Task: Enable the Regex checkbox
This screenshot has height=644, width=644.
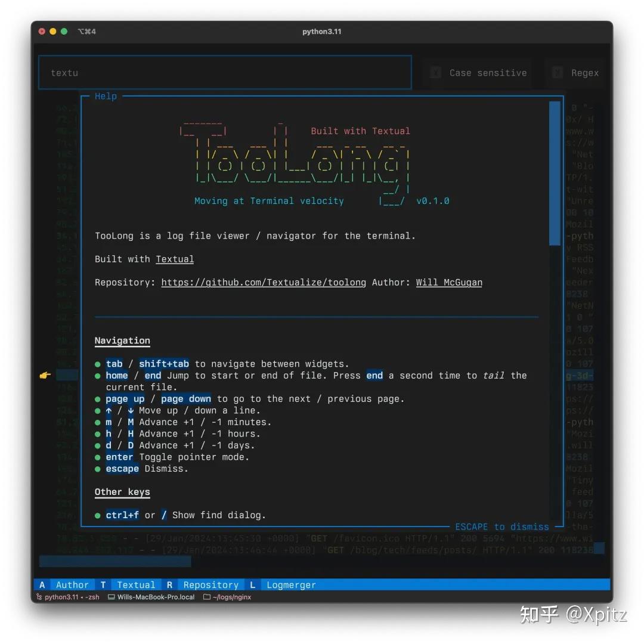Action: tap(558, 73)
